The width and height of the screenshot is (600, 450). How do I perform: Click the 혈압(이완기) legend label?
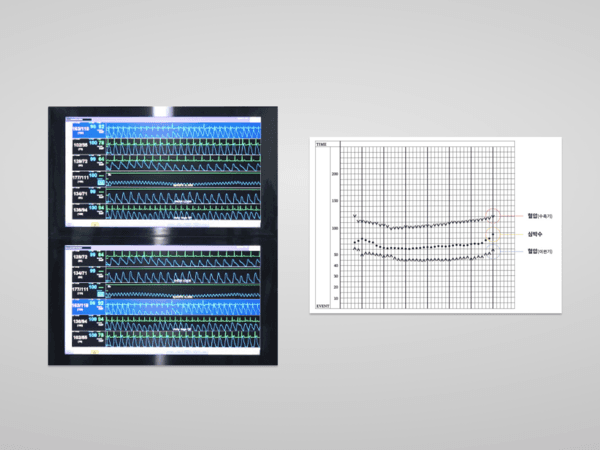541,251
